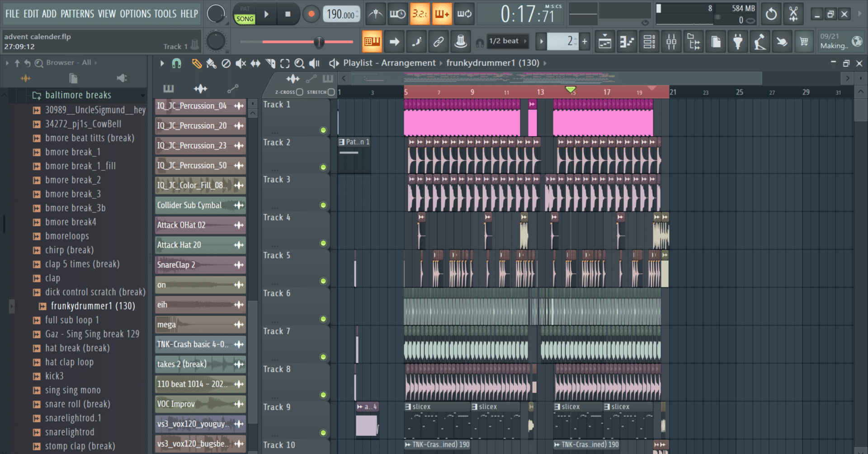
Task: Open the playlist arrangement dropdown arrow
Action: (441, 63)
